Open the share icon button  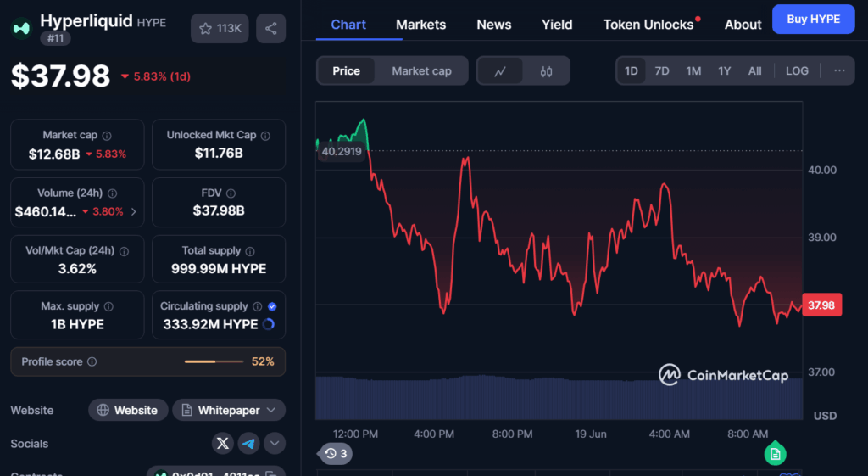pos(270,28)
